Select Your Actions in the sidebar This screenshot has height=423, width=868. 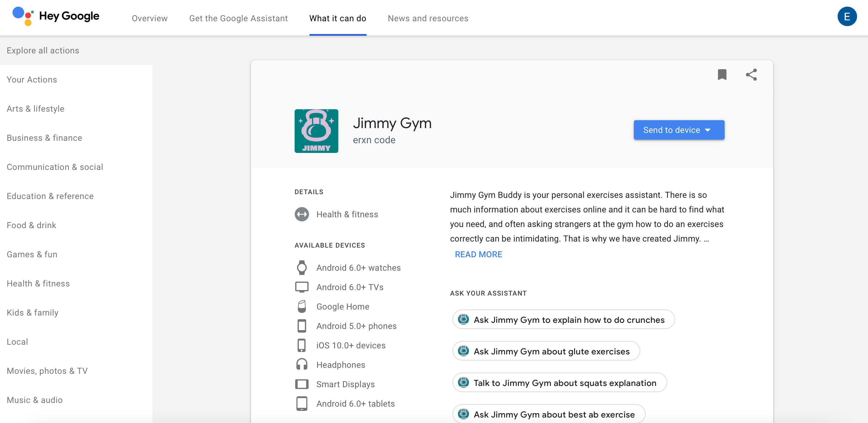coord(32,80)
